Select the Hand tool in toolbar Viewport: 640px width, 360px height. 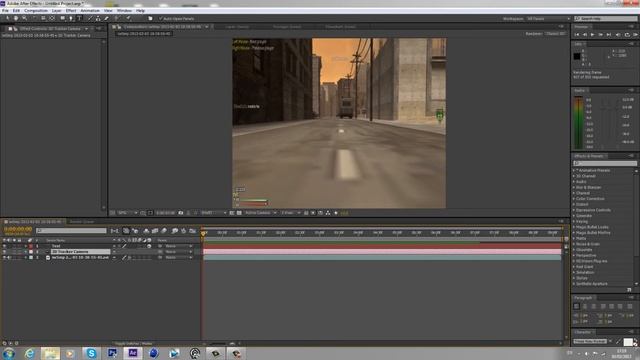coord(16,18)
